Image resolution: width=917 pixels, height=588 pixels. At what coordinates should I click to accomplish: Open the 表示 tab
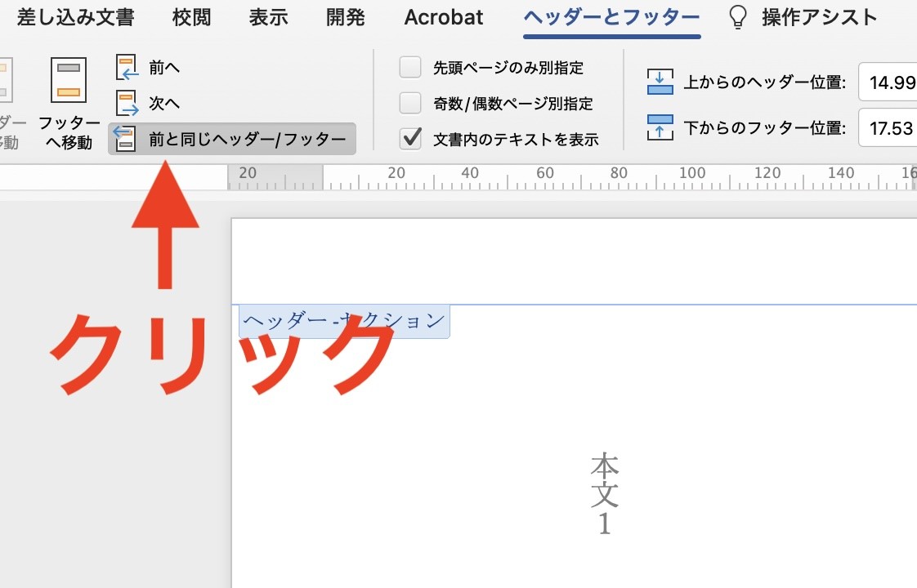(268, 17)
